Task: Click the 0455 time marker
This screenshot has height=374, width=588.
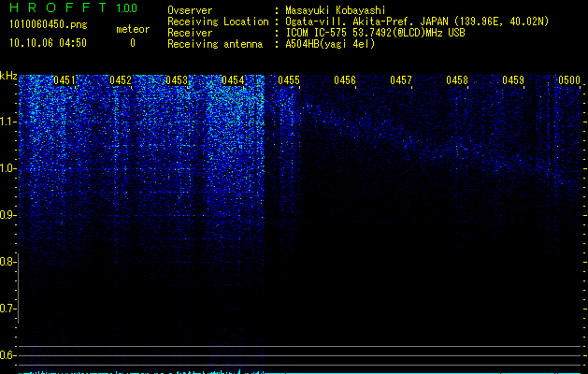Action: coord(289,80)
